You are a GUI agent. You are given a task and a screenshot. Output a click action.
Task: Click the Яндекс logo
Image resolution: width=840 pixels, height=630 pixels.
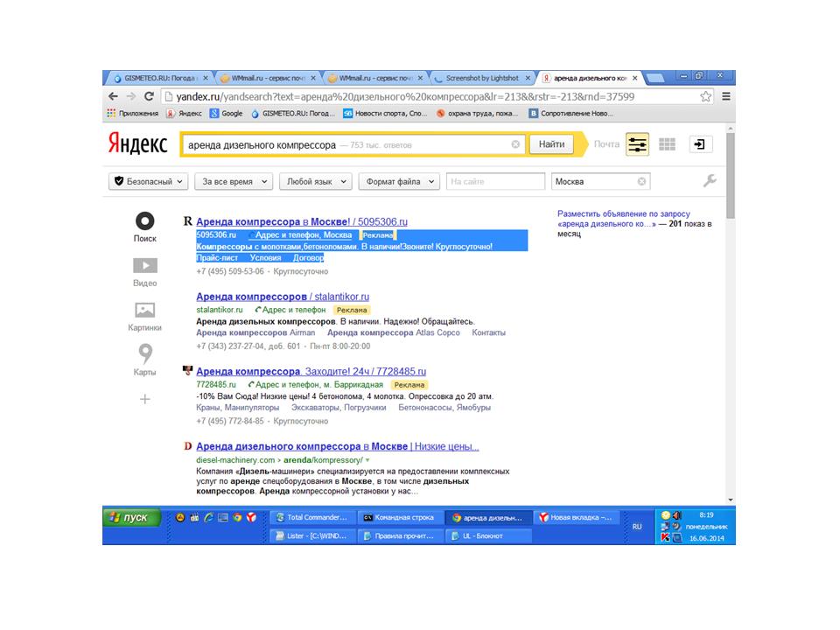coord(138,143)
